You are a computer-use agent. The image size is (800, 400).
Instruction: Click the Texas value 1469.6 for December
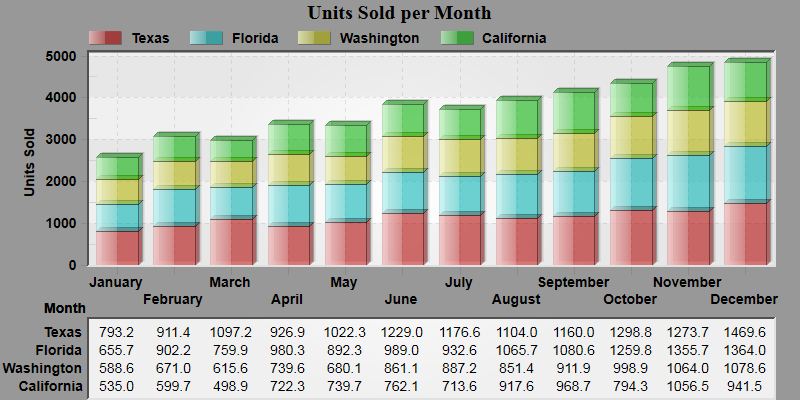[x=744, y=333]
